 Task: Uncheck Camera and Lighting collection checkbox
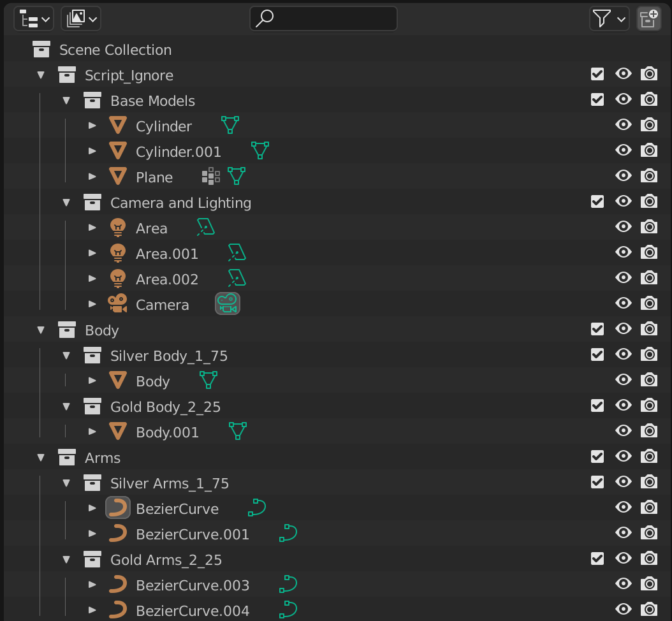(x=597, y=201)
